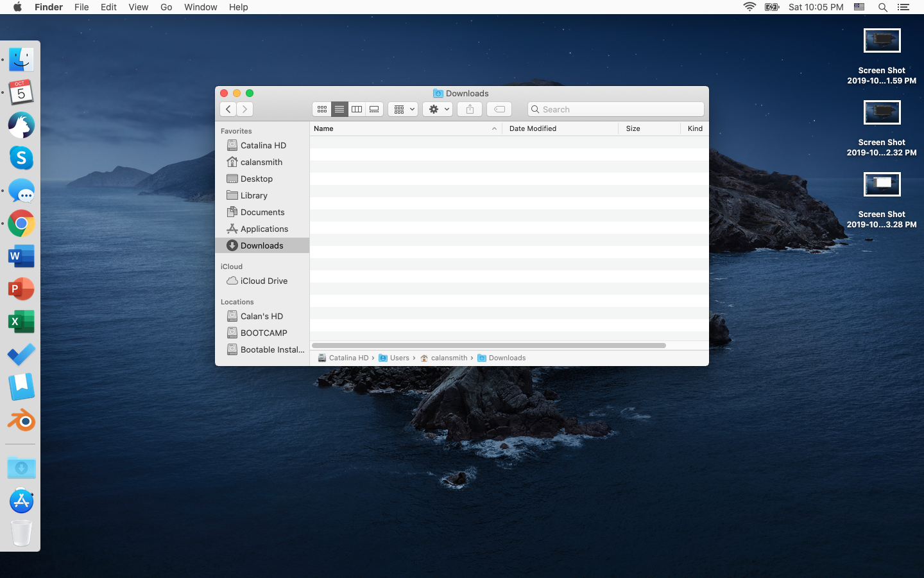
Task: Click the Edit Tags toolbar button
Action: pyautogui.click(x=499, y=109)
